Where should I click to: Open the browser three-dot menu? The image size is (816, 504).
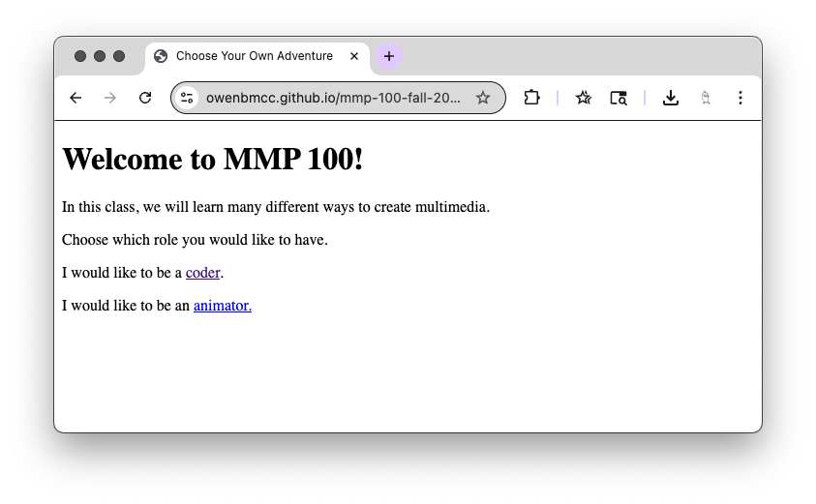(x=740, y=98)
